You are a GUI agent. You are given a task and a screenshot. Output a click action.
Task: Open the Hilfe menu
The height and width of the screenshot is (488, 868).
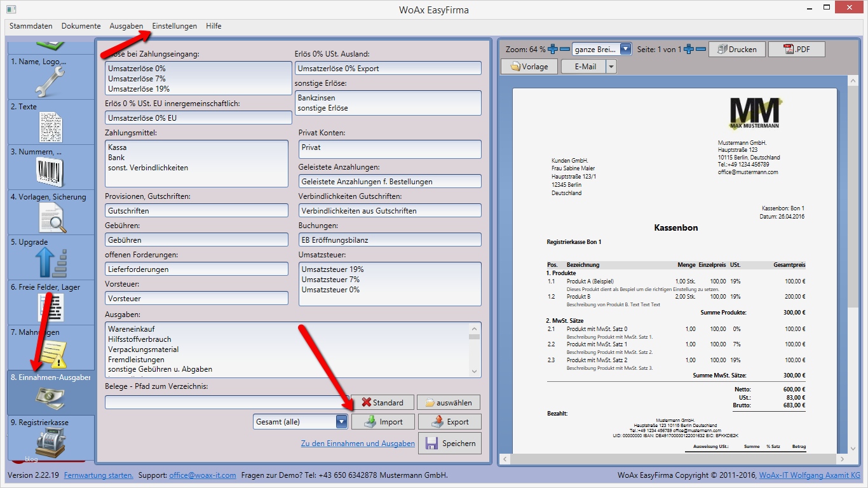(214, 26)
